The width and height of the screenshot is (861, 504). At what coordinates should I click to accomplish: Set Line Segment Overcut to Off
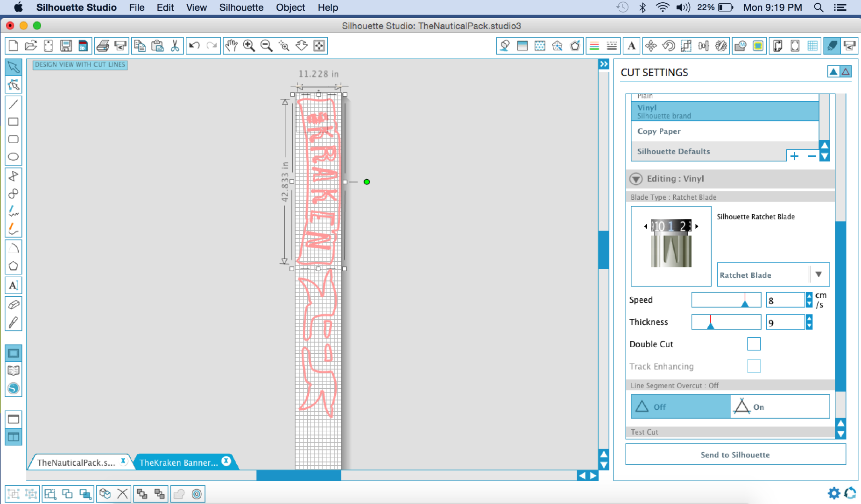point(680,406)
